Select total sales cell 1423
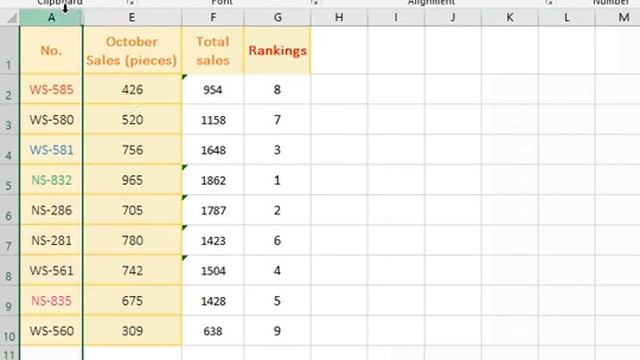Screen dimensions: 640x360 pos(213,240)
